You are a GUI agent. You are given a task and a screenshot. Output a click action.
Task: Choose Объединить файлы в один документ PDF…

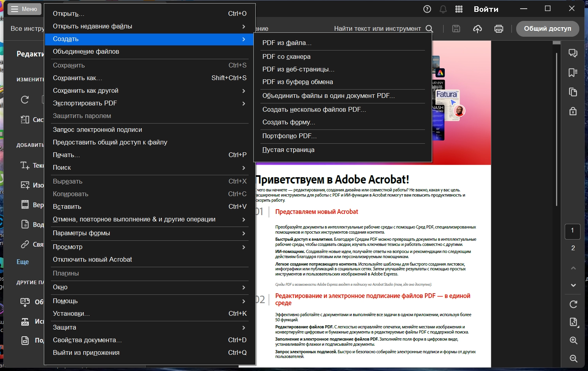pyautogui.click(x=343, y=96)
